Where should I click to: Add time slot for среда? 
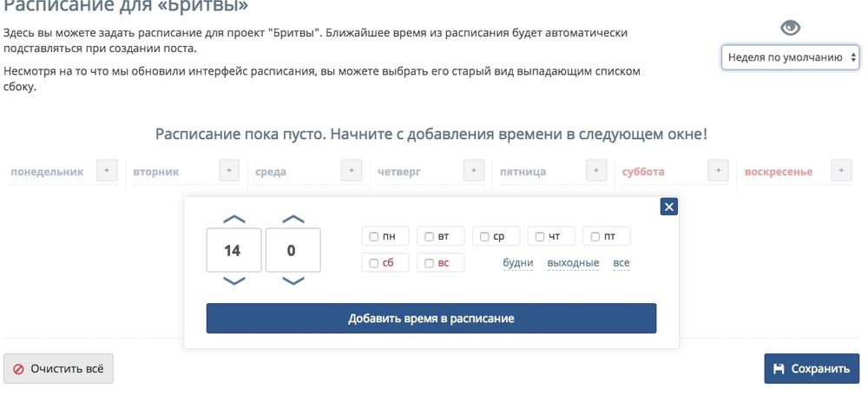pyautogui.click(x=352, y=170)
